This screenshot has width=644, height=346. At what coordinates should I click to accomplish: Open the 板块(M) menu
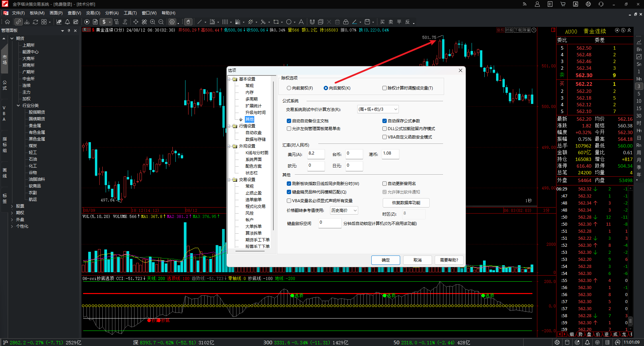point(37,13)
